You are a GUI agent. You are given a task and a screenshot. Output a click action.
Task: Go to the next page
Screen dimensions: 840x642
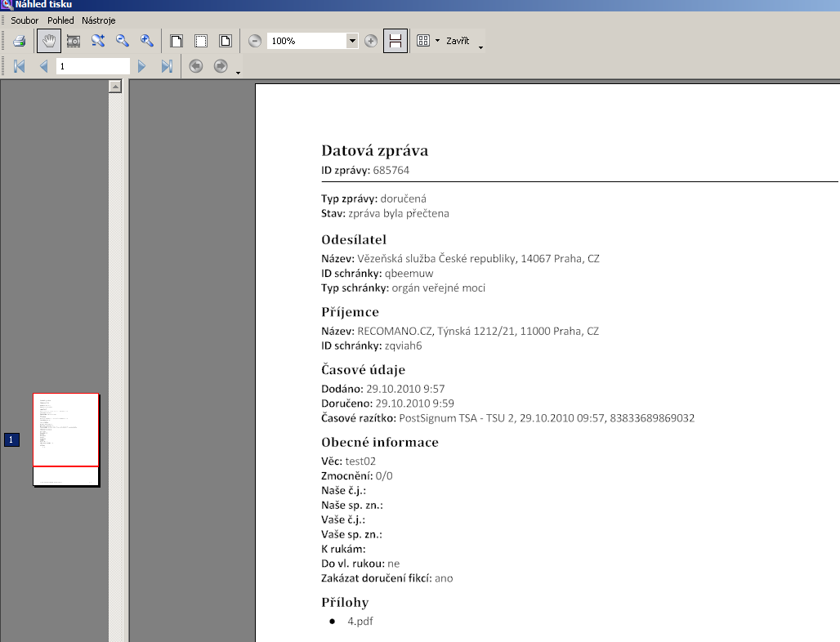142,66
